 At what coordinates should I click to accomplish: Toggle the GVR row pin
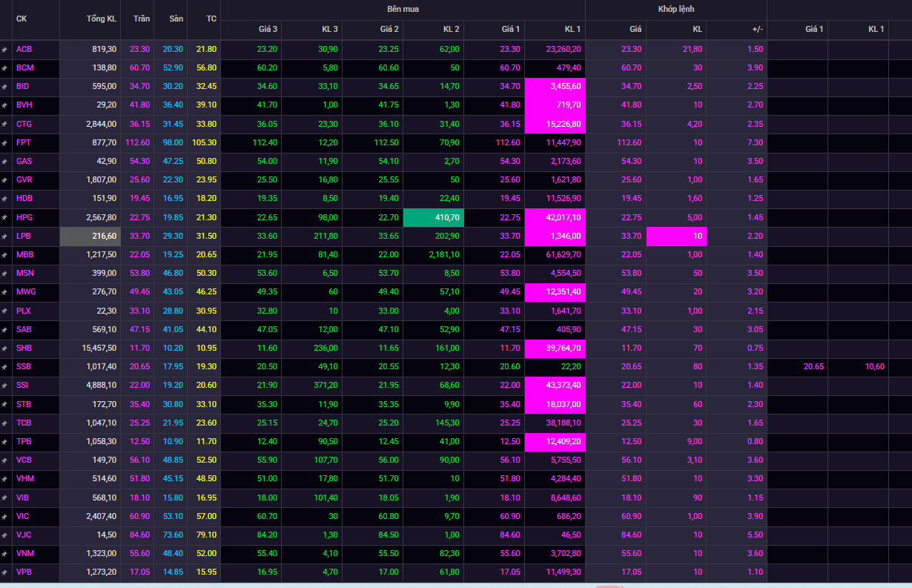(x=4, y=180)
